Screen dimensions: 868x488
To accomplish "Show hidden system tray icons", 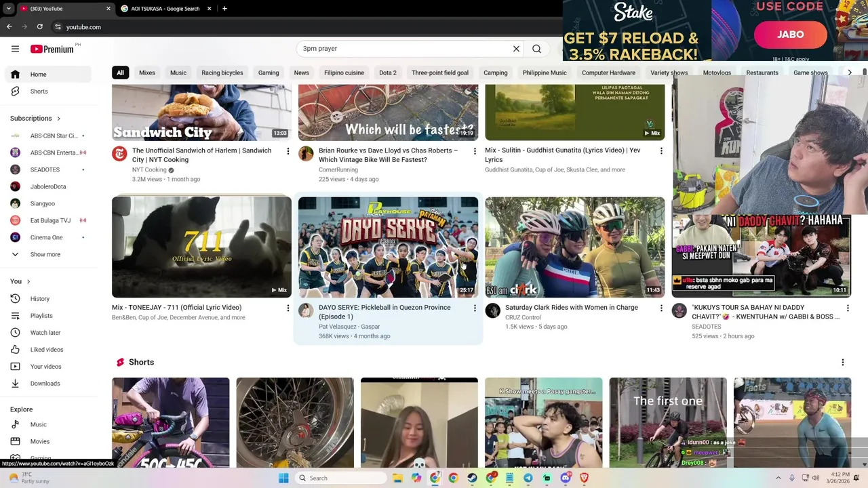I will click(x=778, y=478).
